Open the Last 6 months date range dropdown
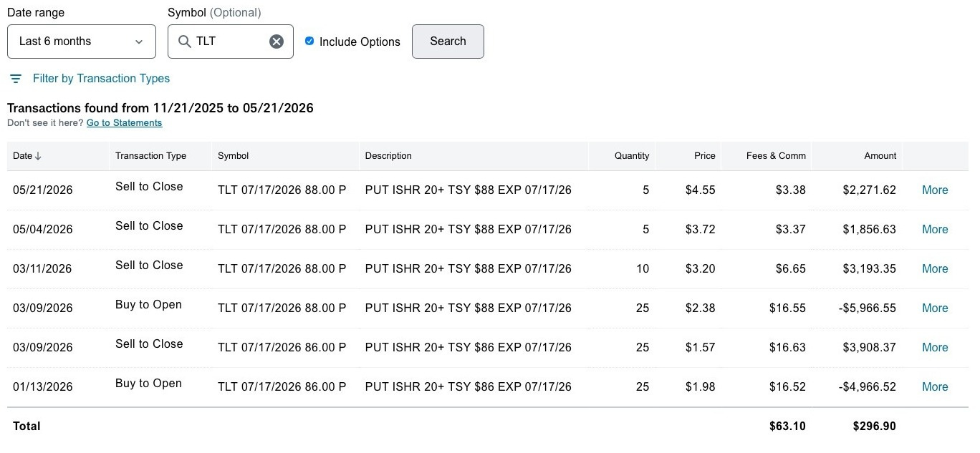The height and width of the screenshot is (453, 980). pos(82,42)
